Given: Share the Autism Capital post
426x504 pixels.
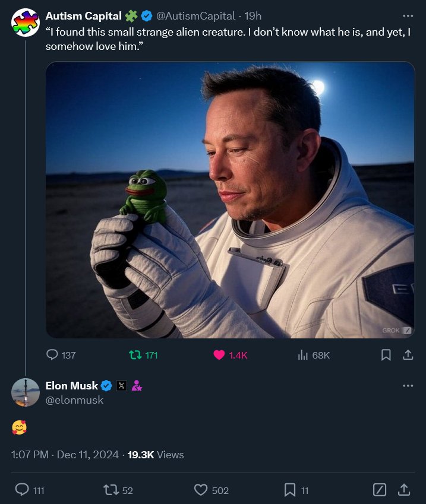Looking at the screenshot, I should click(408, 355).
